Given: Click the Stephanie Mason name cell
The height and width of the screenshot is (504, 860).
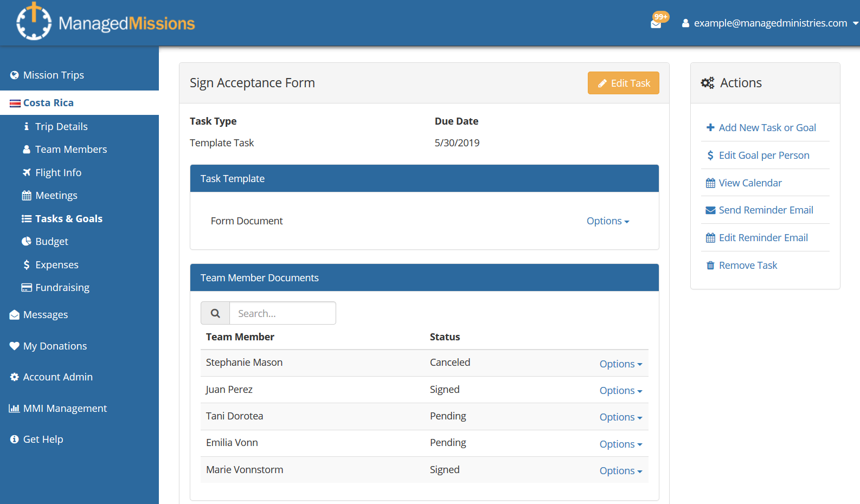Looking at the screenshot, I should pos(244,363).
